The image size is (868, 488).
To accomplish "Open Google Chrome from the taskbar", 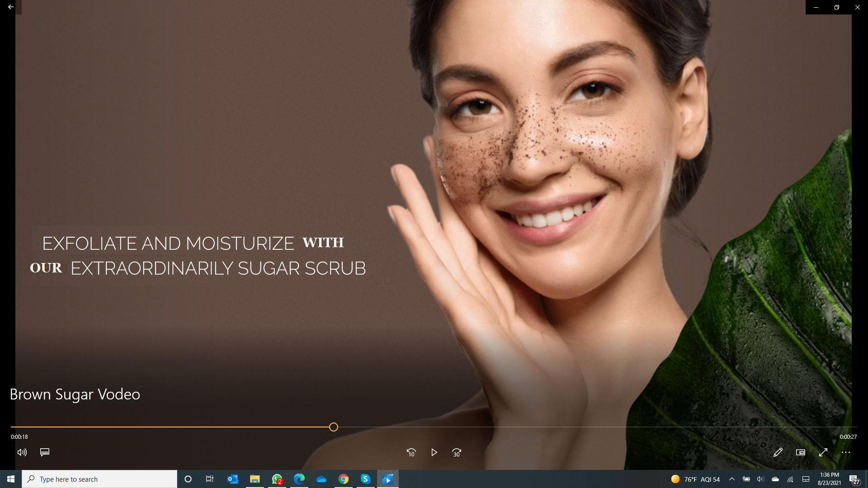I will click(x=344, y=479).
